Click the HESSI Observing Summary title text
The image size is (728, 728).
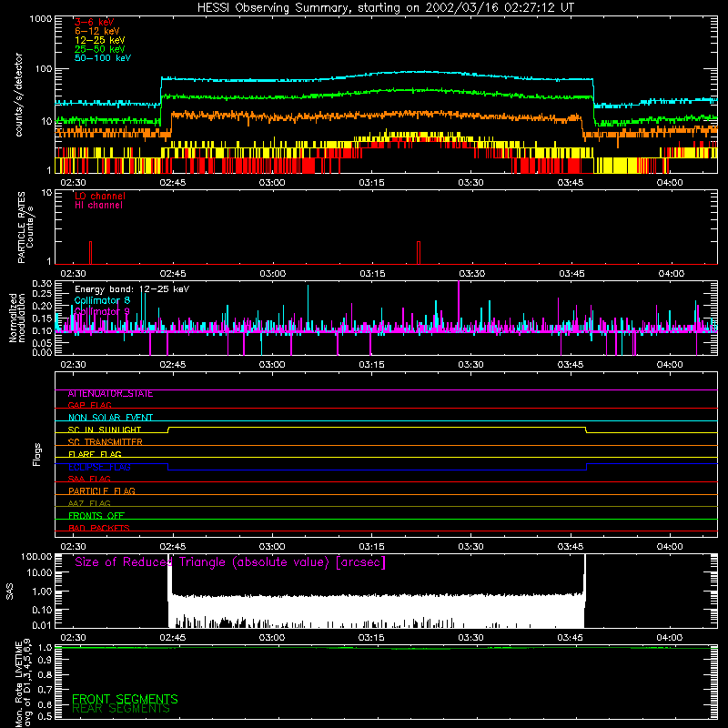click(x=386, y=8)
